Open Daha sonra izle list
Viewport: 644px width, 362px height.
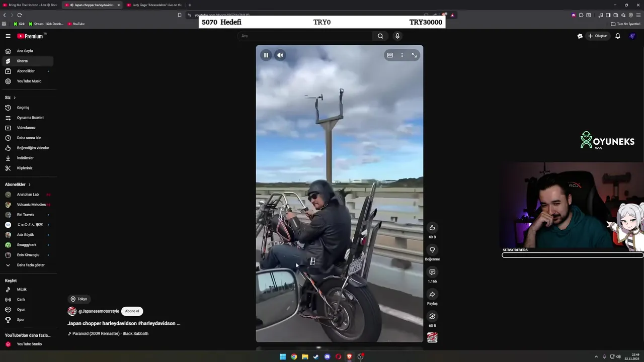[x=28, y=138]
